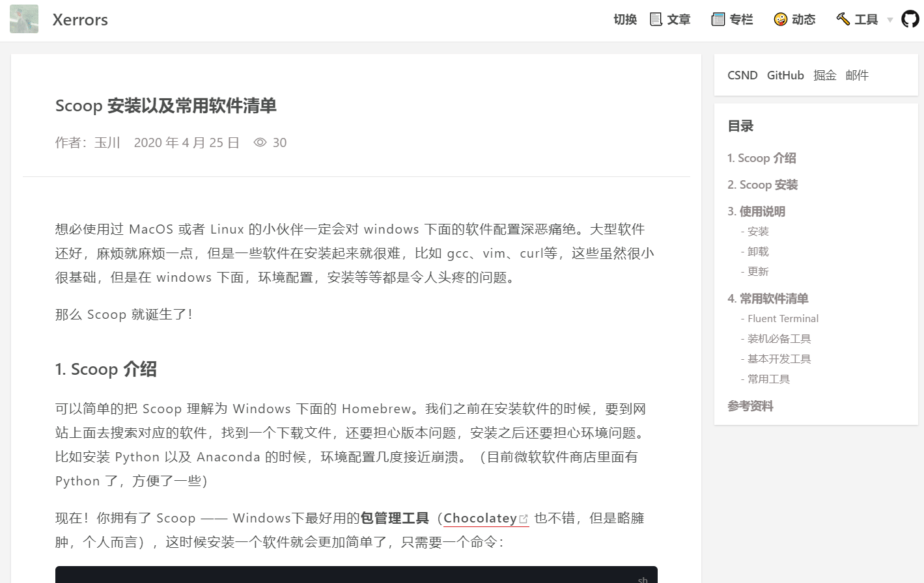This screenshot has width=924, height=583.
Task: Click the newspaper icon beside 专栏
Action: (718, 19)
